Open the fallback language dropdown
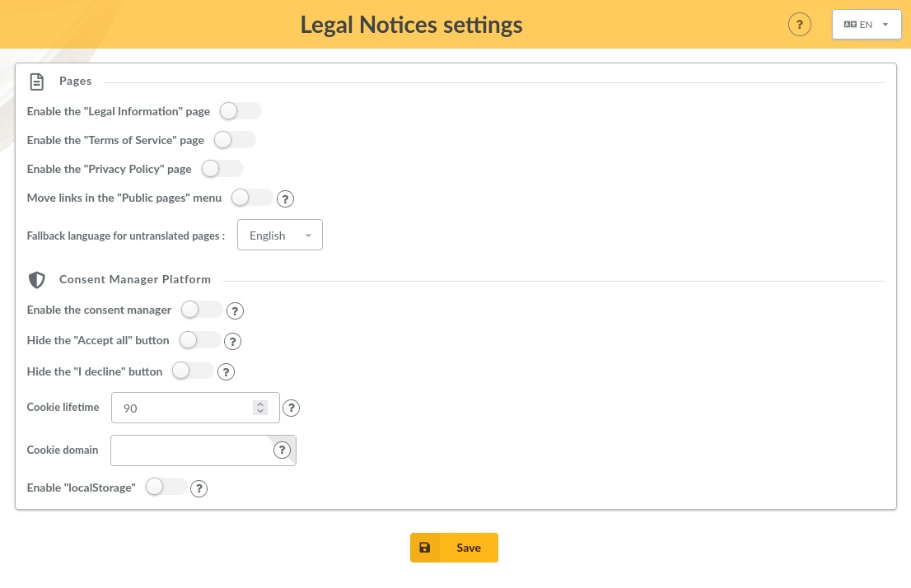This screenshot has width=911, height=588. pyautogui.click(x=280, y=235)
